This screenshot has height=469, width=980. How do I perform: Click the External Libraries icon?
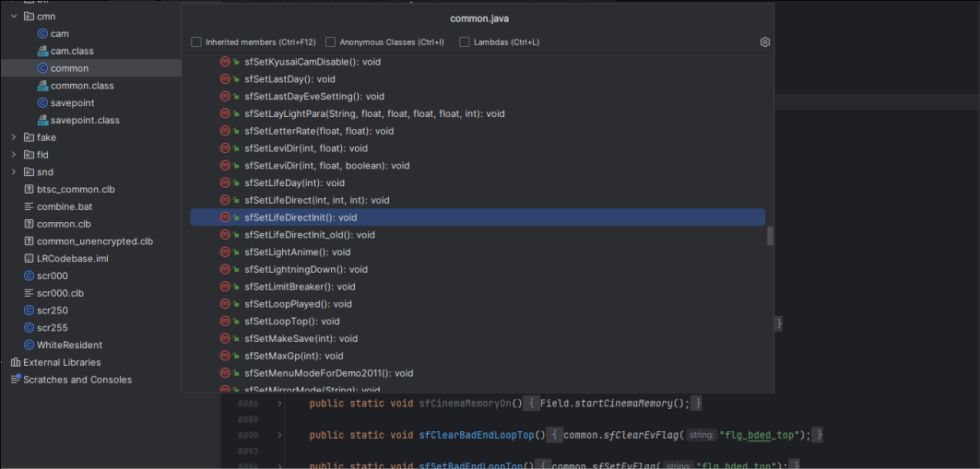[16, 362]
